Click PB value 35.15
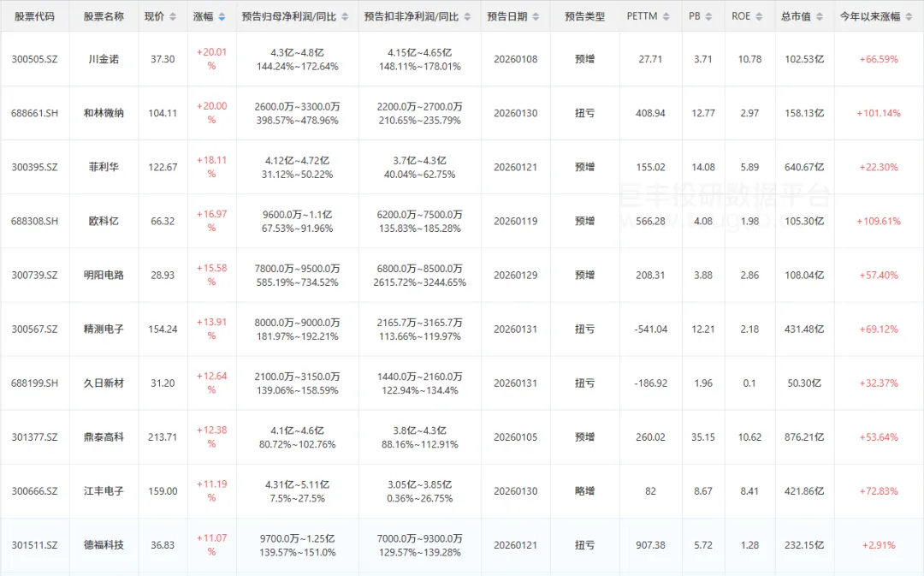This screenshot has width=924, height=576. (x=703, y=437)
